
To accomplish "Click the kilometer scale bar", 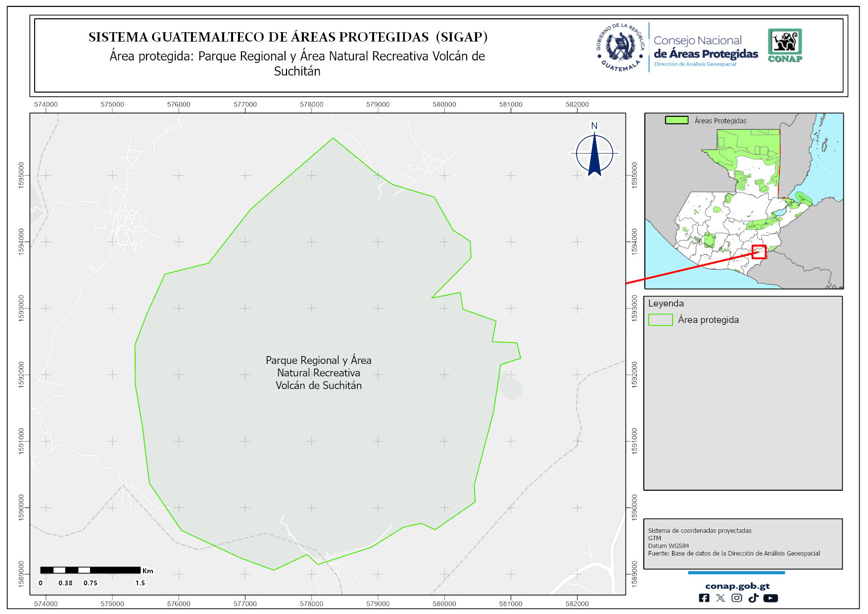I will [90, 570].
